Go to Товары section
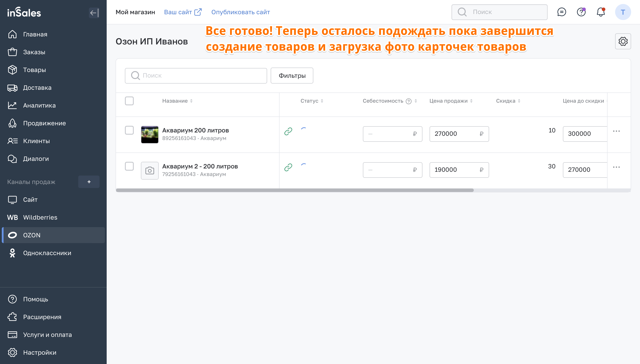The image size is (640, 364). point(34,70)
